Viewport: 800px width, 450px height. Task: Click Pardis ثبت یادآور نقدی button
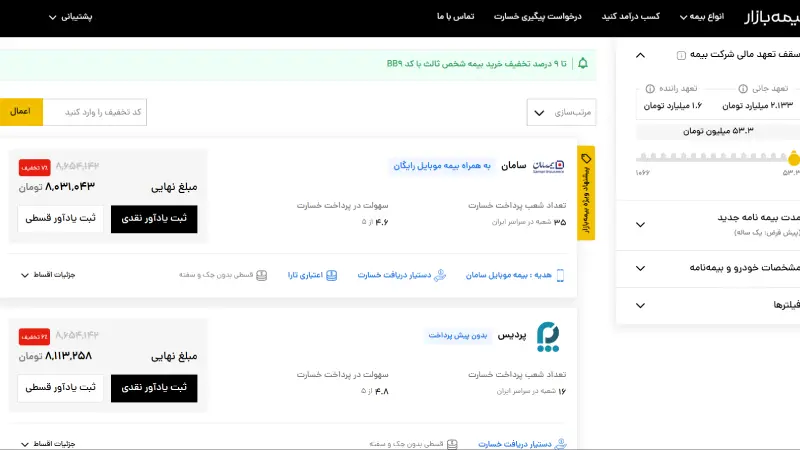tap(154, 388)
